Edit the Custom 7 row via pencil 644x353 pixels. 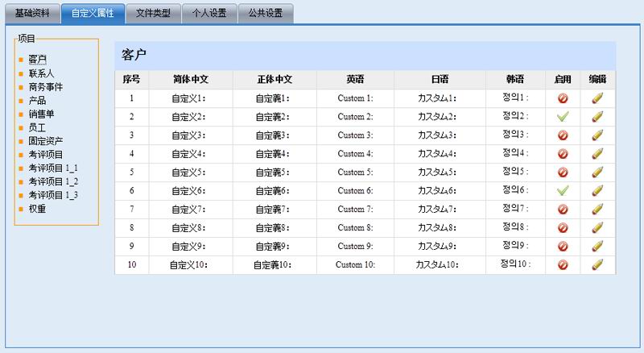597,210
